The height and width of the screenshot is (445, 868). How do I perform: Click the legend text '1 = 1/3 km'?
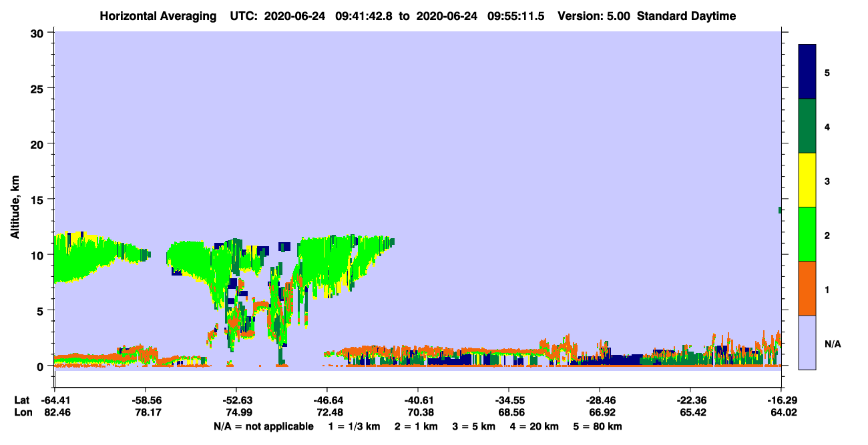click(x=354, y=426)
